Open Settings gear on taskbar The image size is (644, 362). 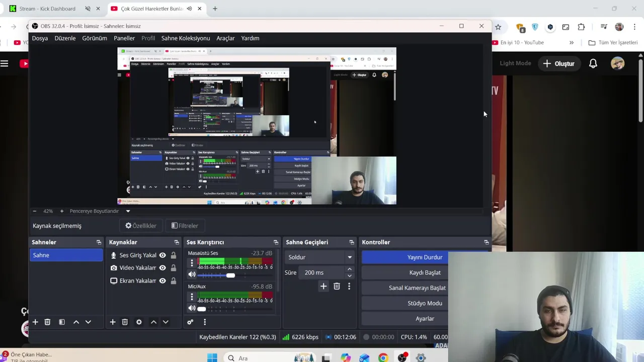pyautogui.click(x=421, y=358)
